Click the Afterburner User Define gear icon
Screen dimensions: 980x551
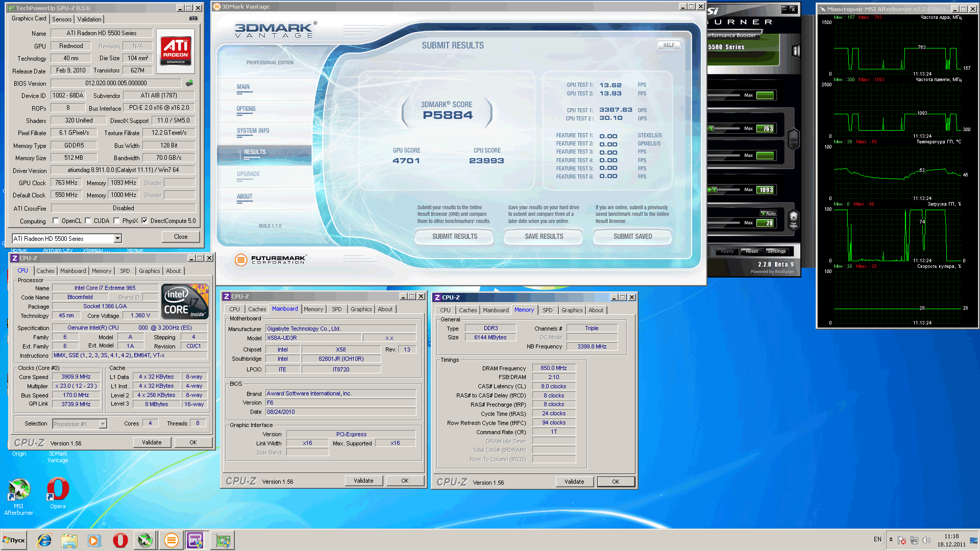tap(793, 219)
